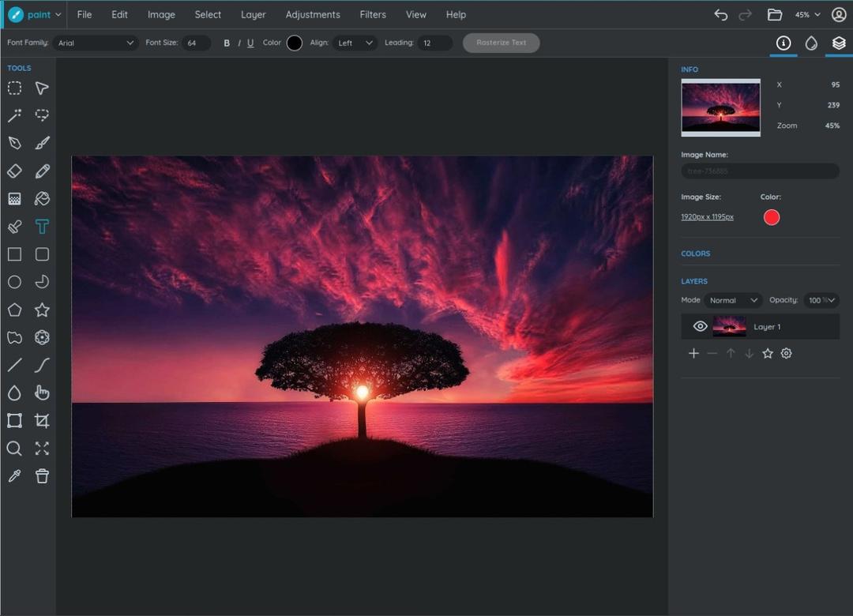Open the Adjustments menu

click(x=313, y=15)
